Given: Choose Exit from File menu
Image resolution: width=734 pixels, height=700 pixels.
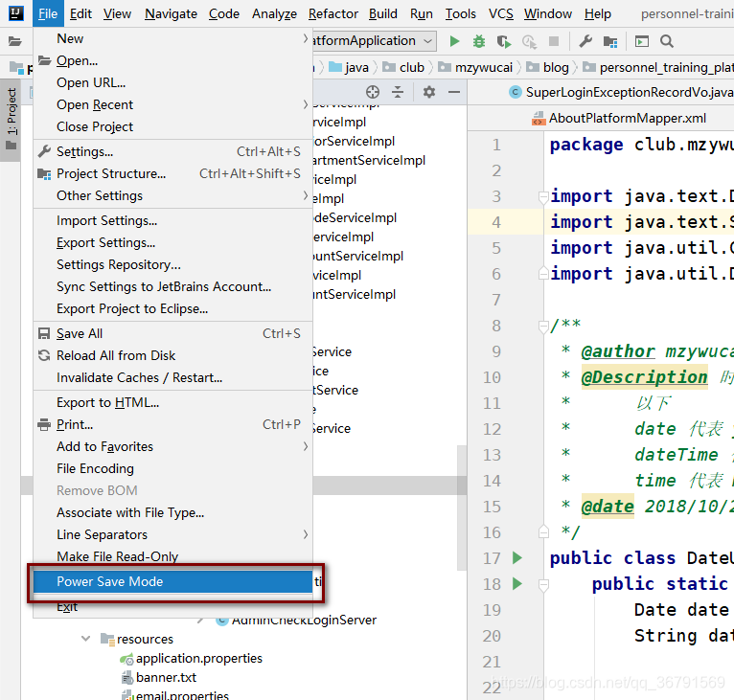Looking at the screenshot, I should (173, 607).
